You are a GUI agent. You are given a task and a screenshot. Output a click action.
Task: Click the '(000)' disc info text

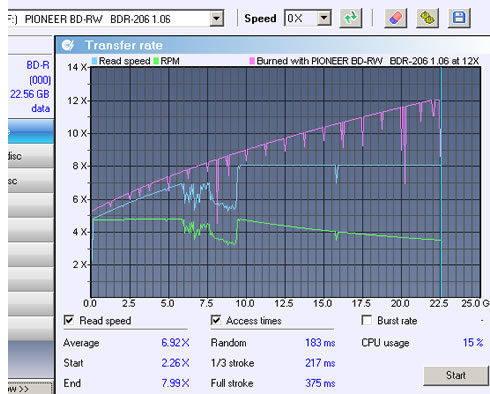[x=40, y=80]
